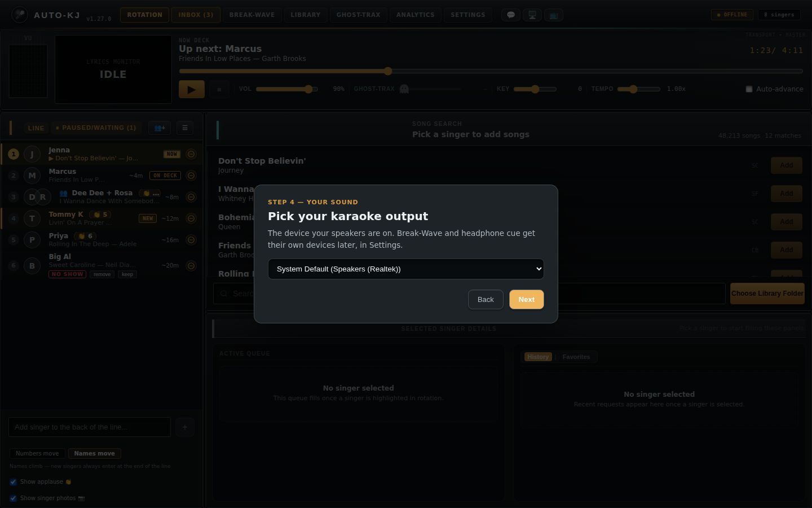Click the Favorites tab in singer details
The image size is (812, 508).
click(576, 357)
